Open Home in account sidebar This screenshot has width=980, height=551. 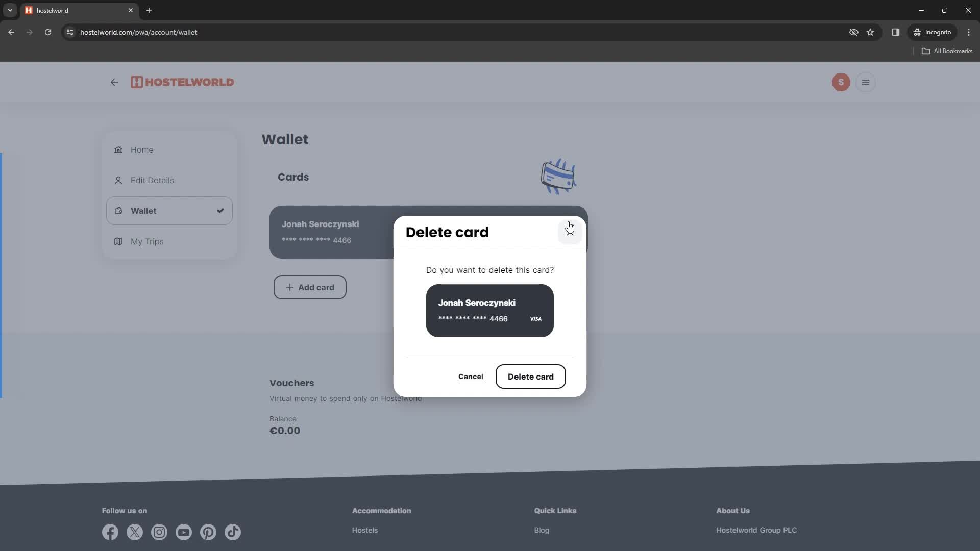point(169,149)
